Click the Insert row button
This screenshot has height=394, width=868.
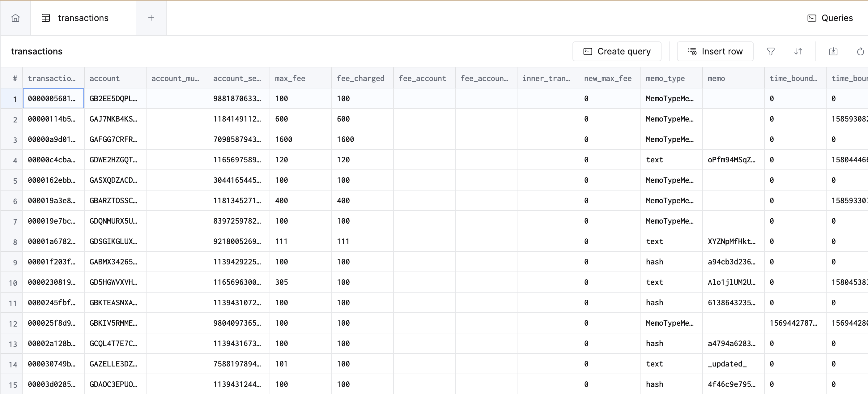pos(715,51)
